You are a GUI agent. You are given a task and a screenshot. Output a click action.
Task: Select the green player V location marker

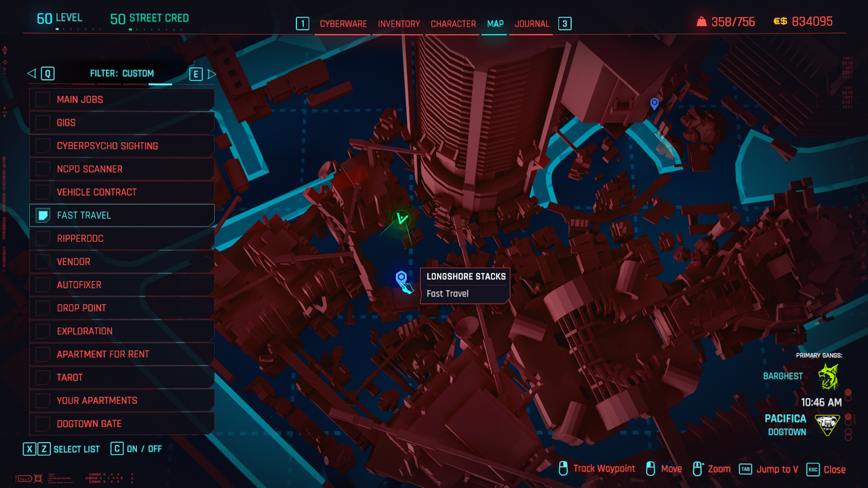tap(403, 218)
